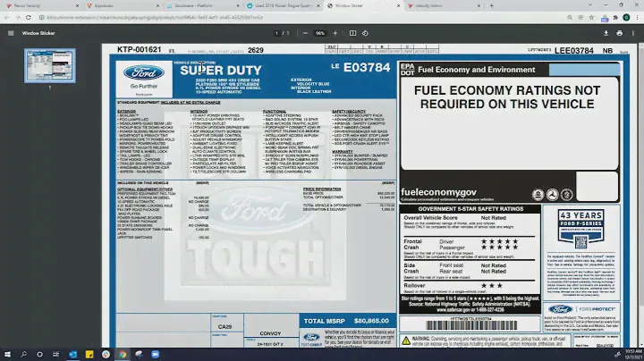
Task: Open the PDF viewer more actions menu
Action: click(634, 33)
